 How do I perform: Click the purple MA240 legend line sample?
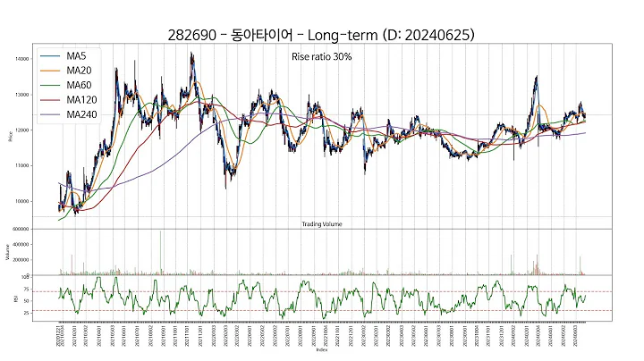50,115
